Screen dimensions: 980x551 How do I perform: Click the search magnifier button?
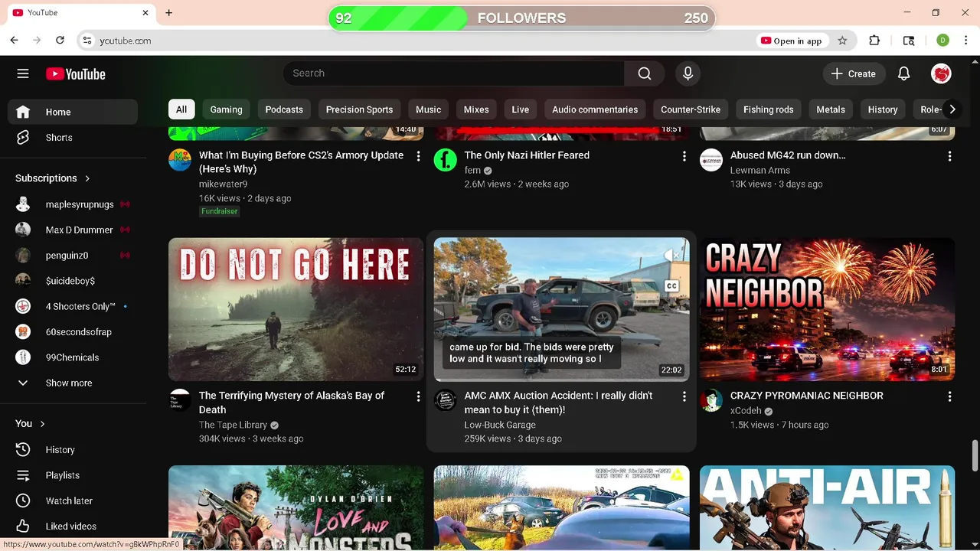(645, 73)
